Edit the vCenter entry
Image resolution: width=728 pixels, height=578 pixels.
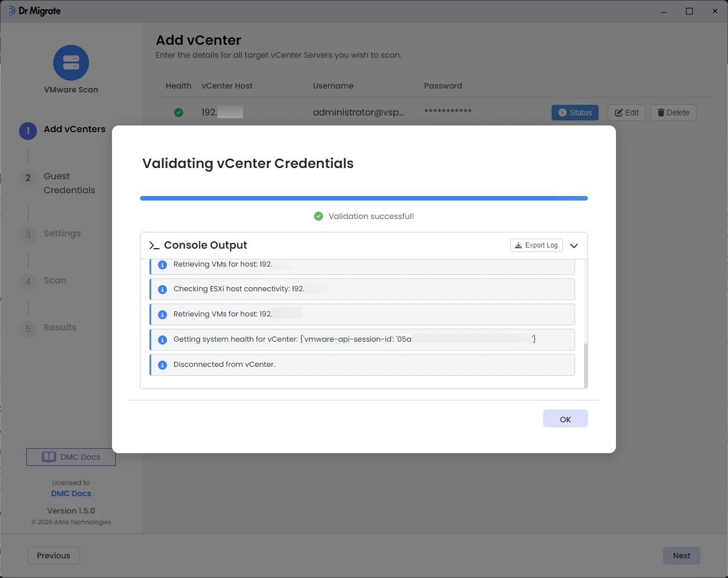coord(627,113)
